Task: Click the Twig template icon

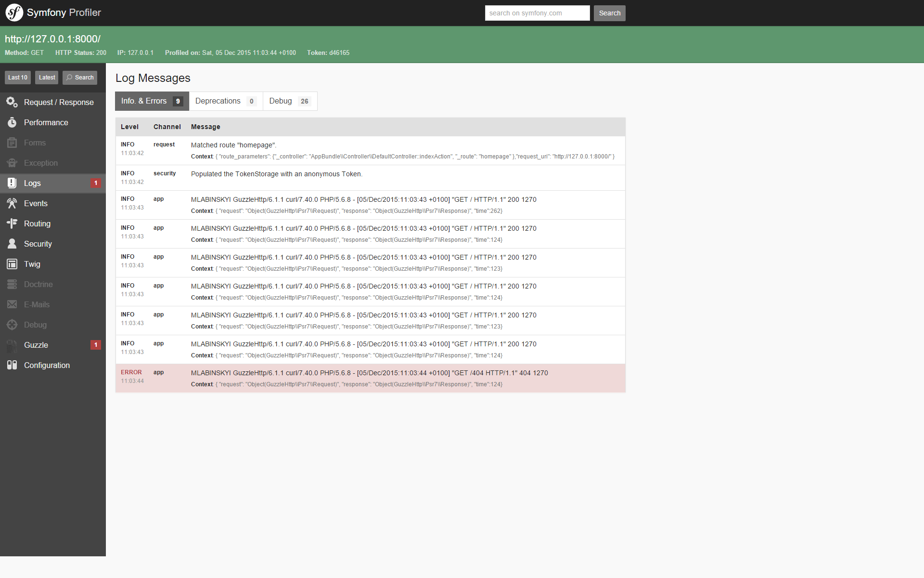Action: click(12, 264)
